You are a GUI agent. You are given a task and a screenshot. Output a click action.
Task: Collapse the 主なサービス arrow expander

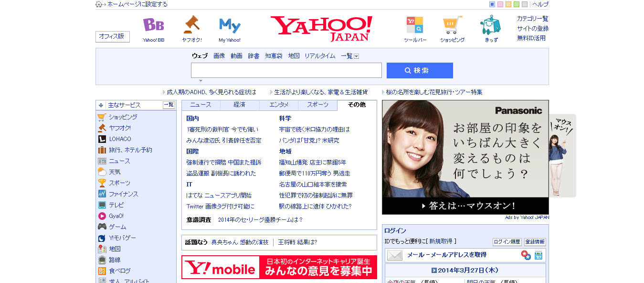[x=101, y=105]
